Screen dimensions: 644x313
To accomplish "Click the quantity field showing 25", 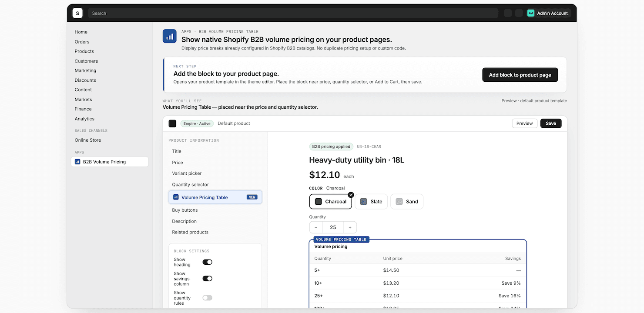I will pyautogui.click(x=333, y=227).
